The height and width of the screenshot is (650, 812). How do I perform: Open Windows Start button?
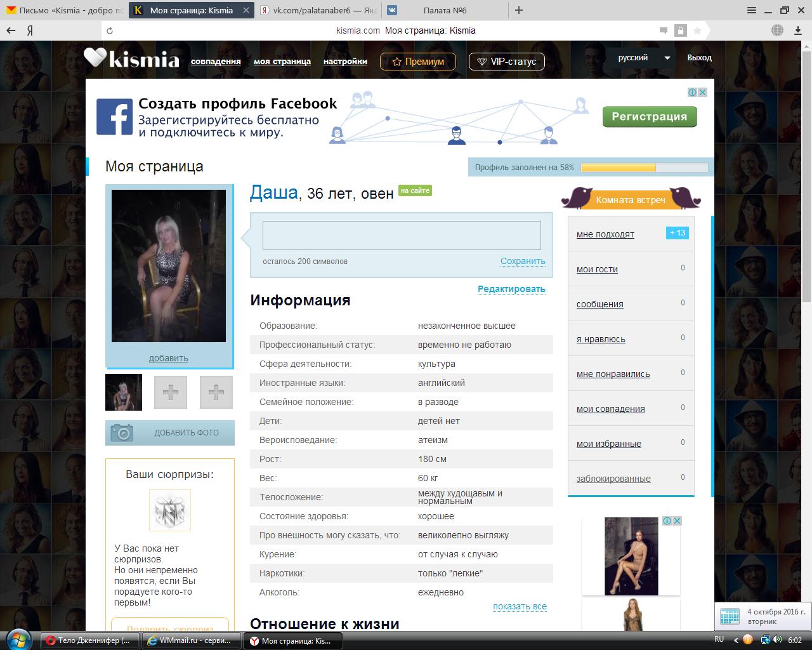[18, 639]
